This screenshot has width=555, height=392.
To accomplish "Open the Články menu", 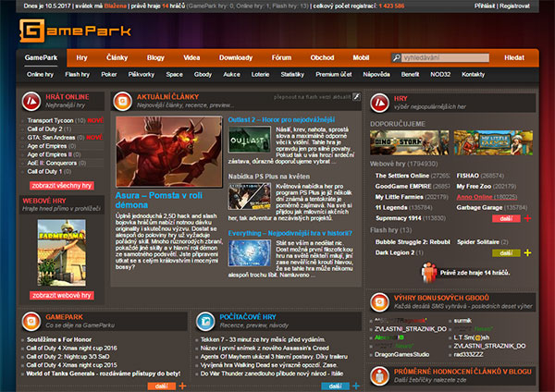I will point(117,57).
